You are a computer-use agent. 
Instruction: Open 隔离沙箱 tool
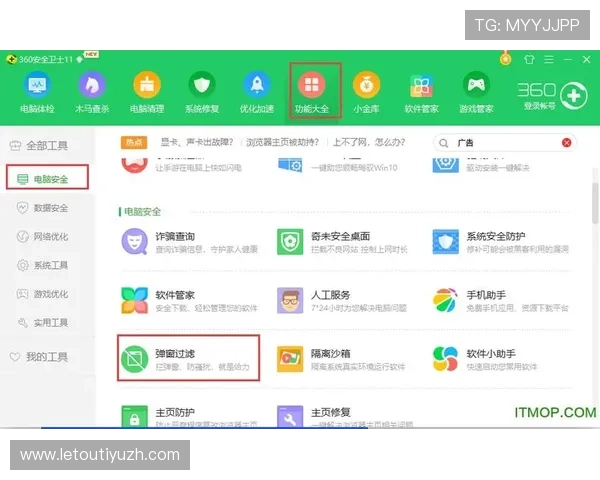pyautogui.click(x=341, y=359)
